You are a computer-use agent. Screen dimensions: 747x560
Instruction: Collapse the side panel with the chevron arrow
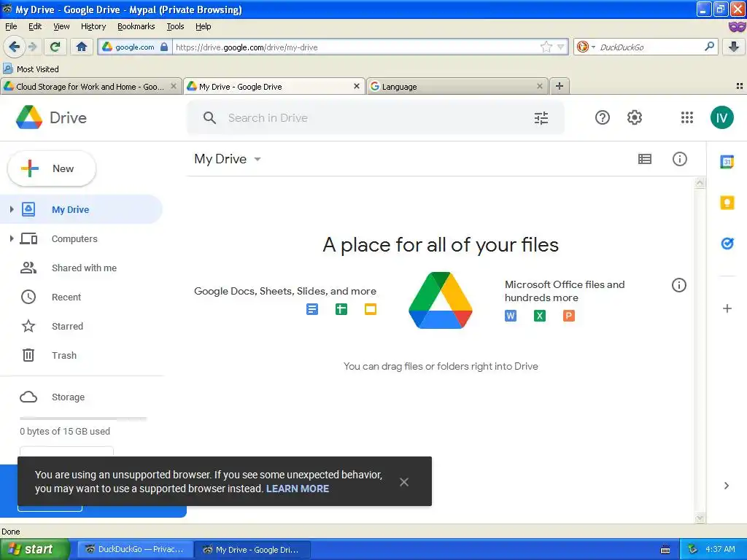(x=727, y=486)
